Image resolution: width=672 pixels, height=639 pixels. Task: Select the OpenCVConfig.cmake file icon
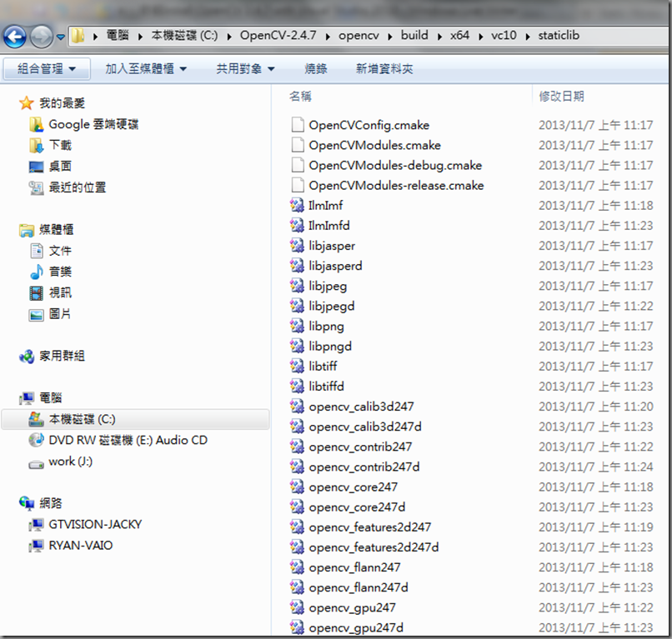tap(298, 125)
